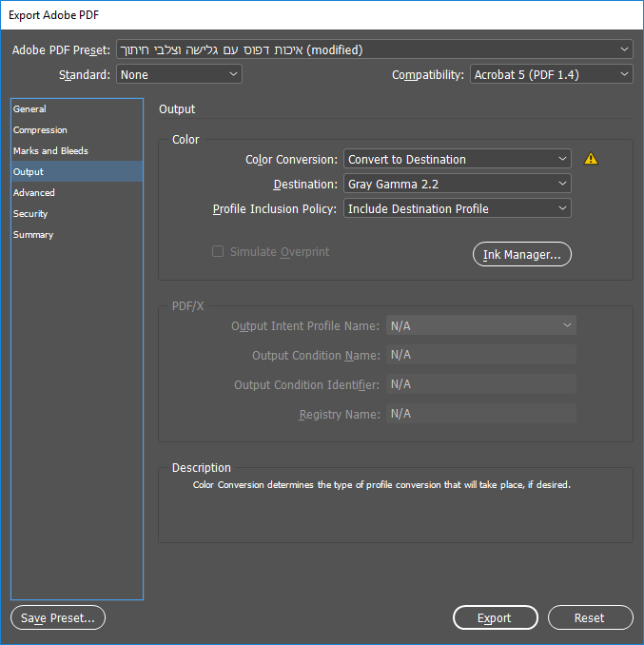Click the Output Condition Identifier field
This screenshot has height=645, width=644.
(480, 384)
